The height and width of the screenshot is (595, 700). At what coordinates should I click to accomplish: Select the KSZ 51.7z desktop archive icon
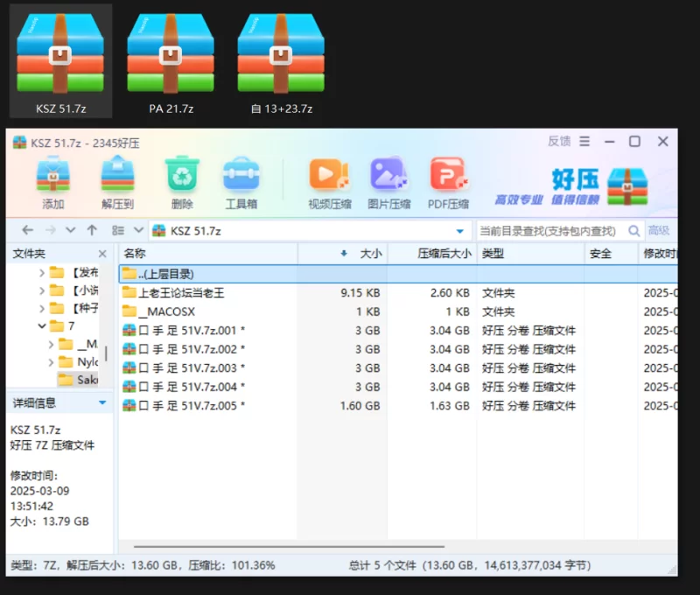click(60, 61)
